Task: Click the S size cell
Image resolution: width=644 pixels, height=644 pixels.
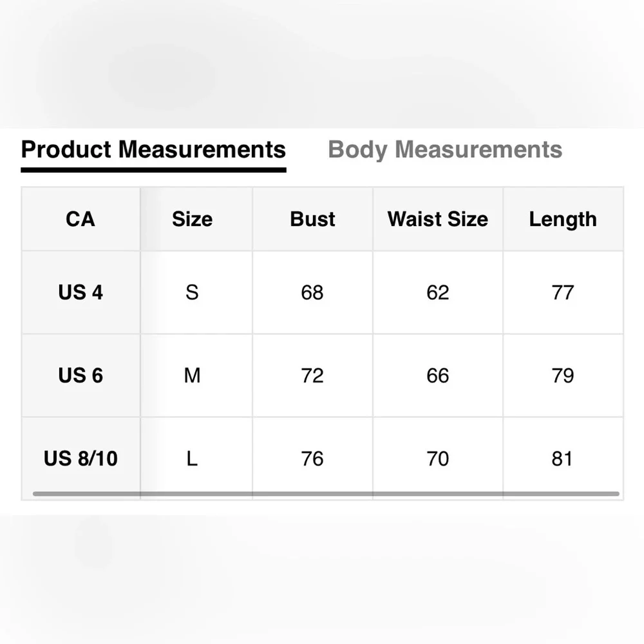Action: coord(192,292)
